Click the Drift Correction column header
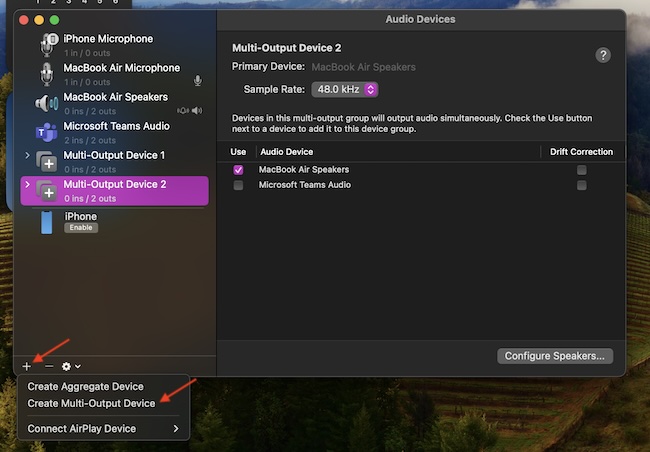 [x=581, y=152]
